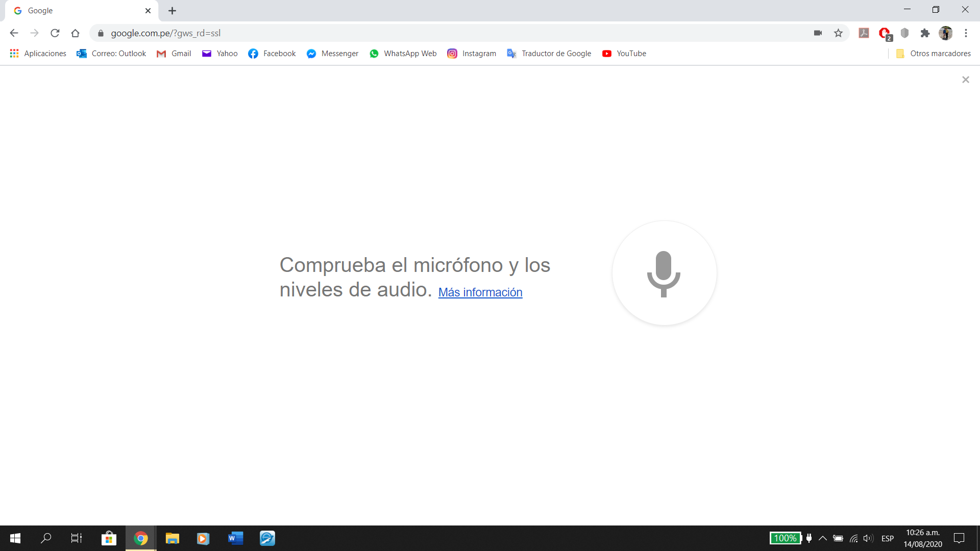Open the volume control in the system tray
The width and height of the screenshot is (980, 551).
point(868,538)
